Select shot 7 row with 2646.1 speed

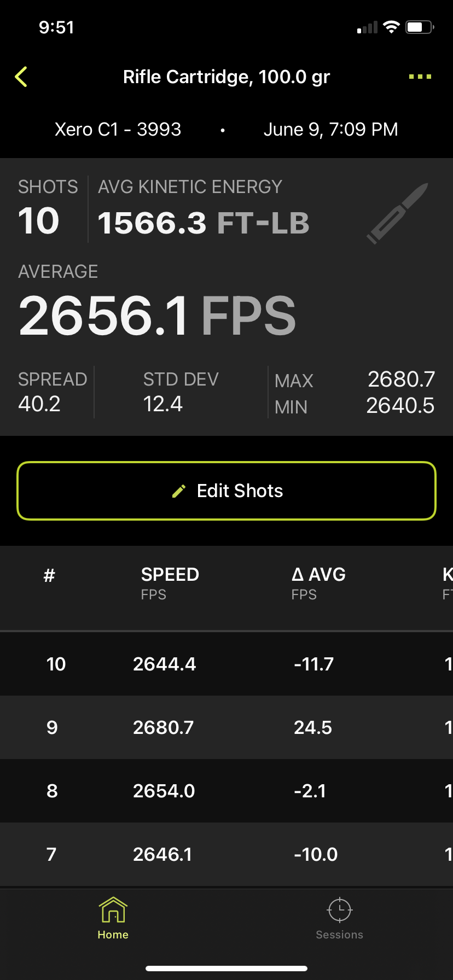pyautogui.click(x=226, y=854)
